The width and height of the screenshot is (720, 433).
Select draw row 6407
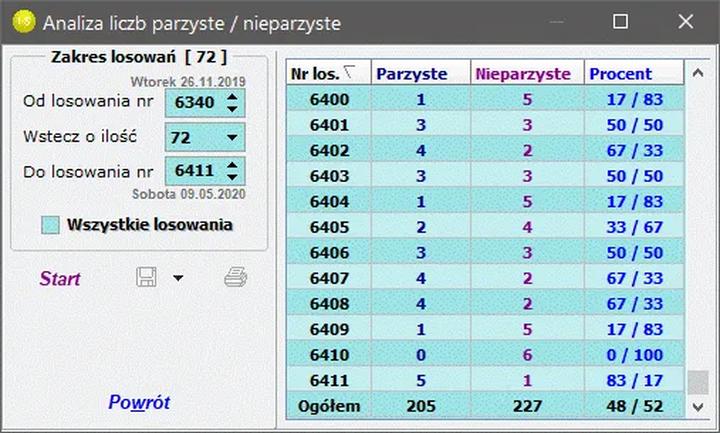[x=485, y=278]
